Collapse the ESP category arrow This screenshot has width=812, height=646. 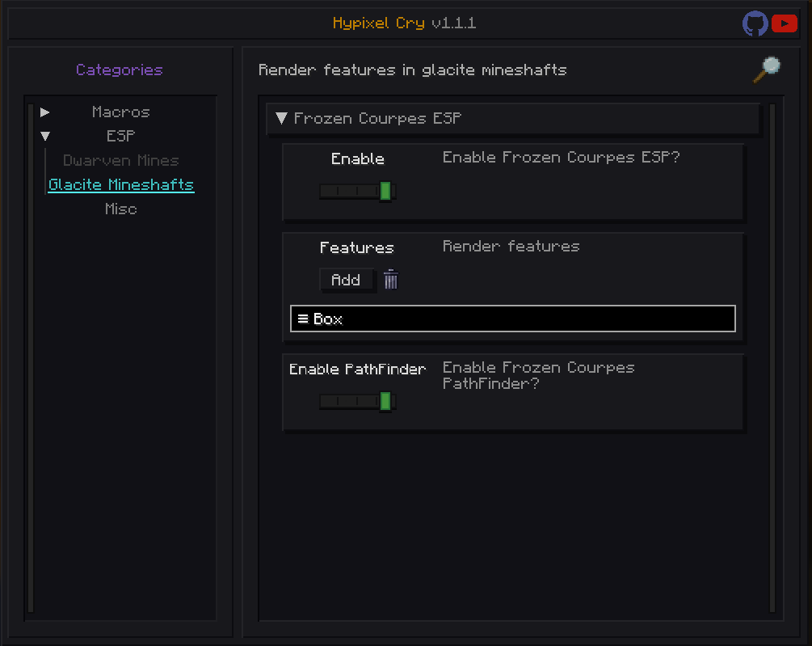45,137
